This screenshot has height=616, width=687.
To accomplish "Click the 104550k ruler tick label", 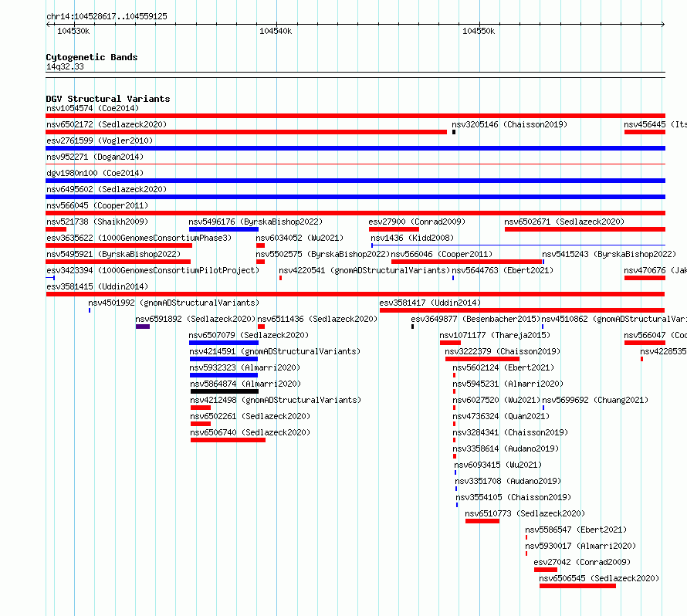I will pos(479,31).
